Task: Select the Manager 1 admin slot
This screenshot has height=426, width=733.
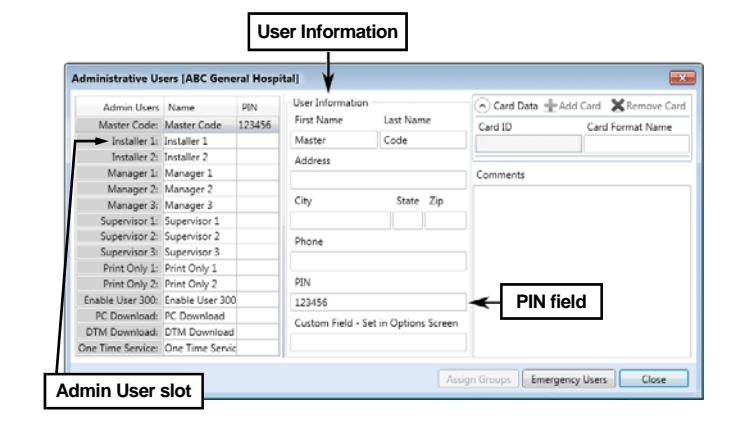Action: pyautogui.click(x=177, y=173)
